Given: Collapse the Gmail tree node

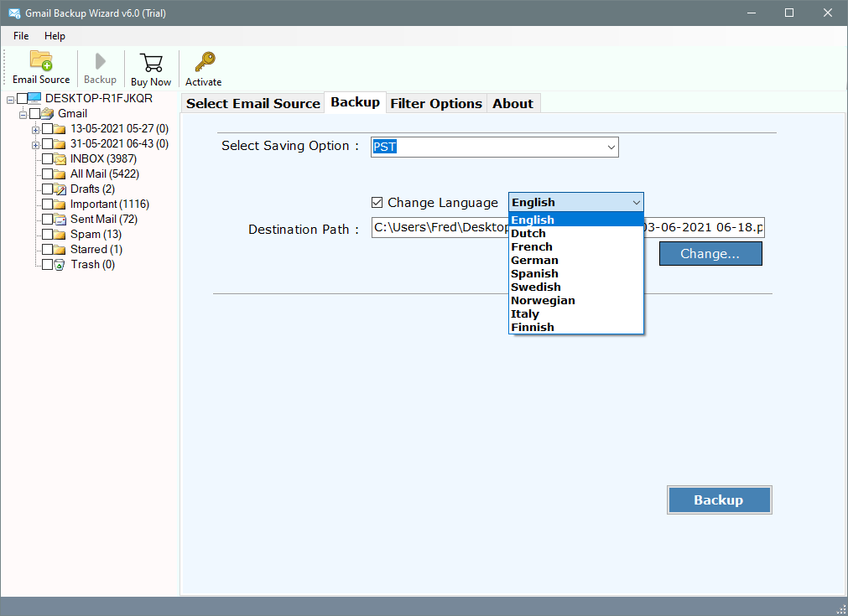Looking at the screenshot, I should pyautogui.click(x=23, y=115).
